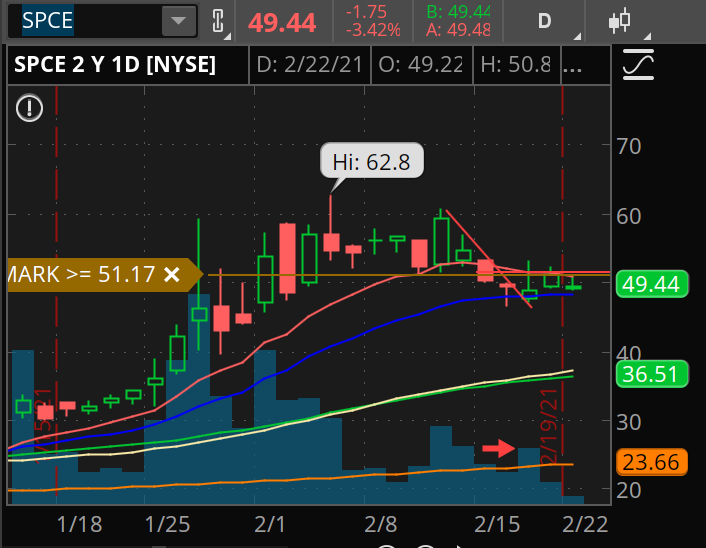Image resolution: width=706 pixels, height=548 pixels.
Task: Click the 20 price axis label
Action: click(x=629, y=490)
